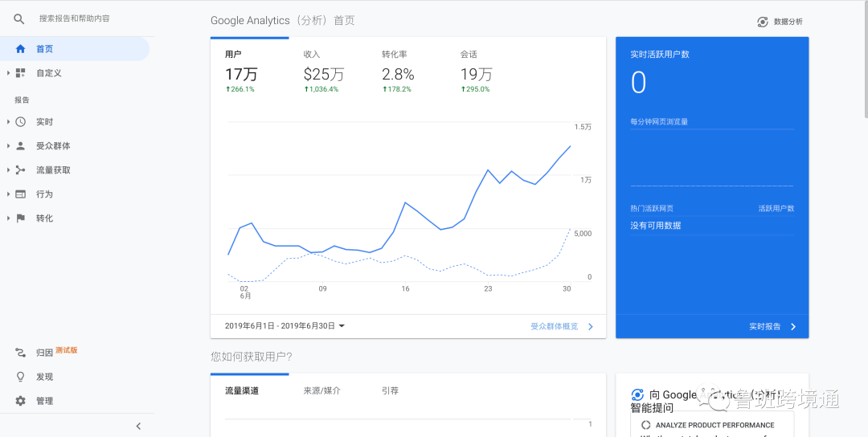This screenshot has width=868, height=437.
Task: Expand the 受众群体 reports triangle
Action: pyautogui.click(x=8, y=146)
